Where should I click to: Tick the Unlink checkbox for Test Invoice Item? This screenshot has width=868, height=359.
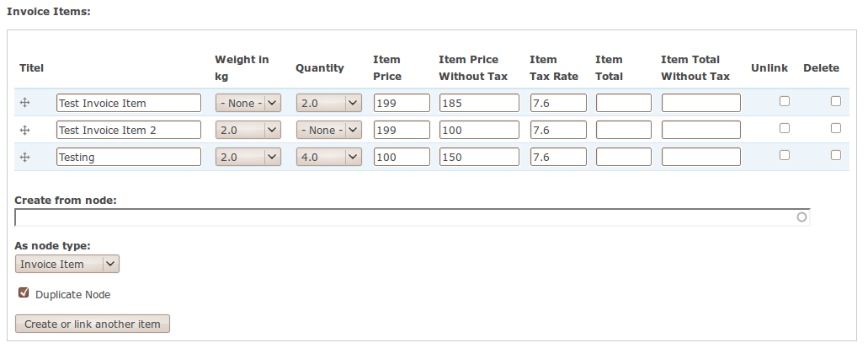[784, 101]
